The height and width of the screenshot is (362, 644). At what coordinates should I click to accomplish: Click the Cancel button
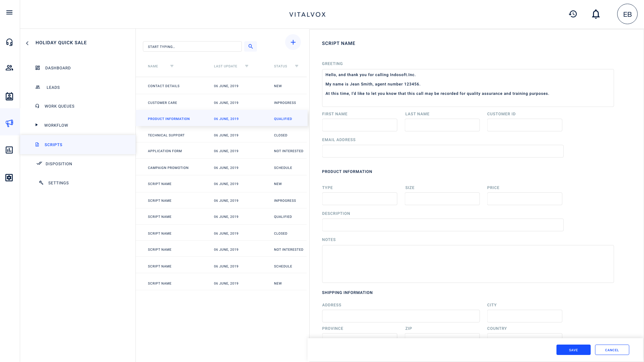point(612,350)
